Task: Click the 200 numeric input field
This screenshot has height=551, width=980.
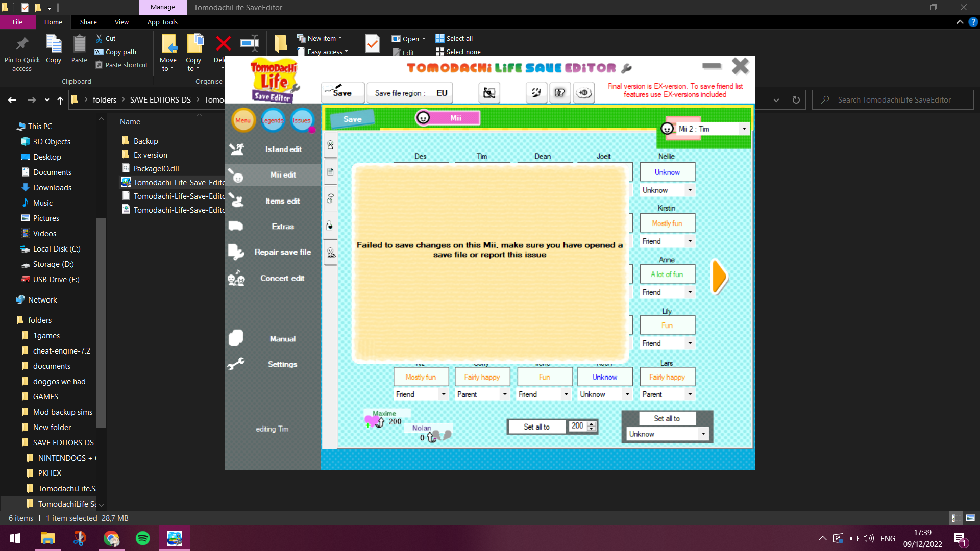Action: pyautogui.click(x=578, y=426)
